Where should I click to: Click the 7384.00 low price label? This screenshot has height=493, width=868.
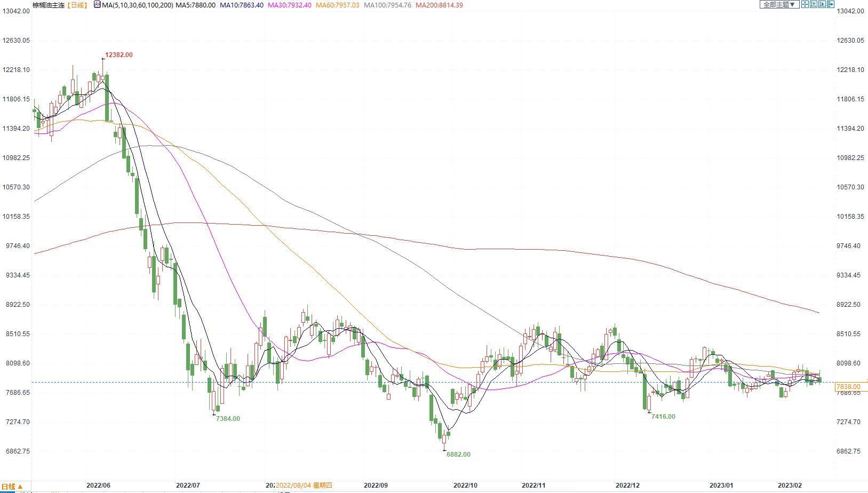tap(228, 419)
